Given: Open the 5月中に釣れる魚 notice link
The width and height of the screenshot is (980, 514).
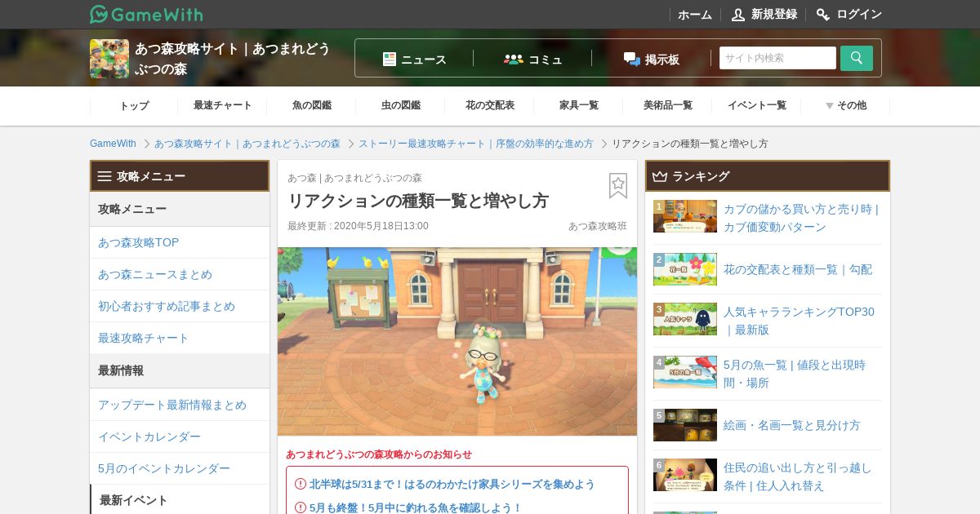Looking at the screenshot, I should point(416,507).
